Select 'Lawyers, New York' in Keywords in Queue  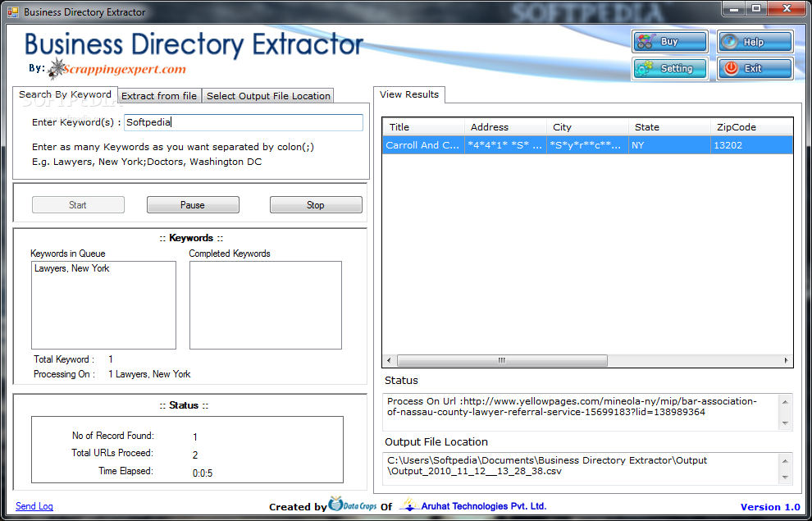click(72, 268)
